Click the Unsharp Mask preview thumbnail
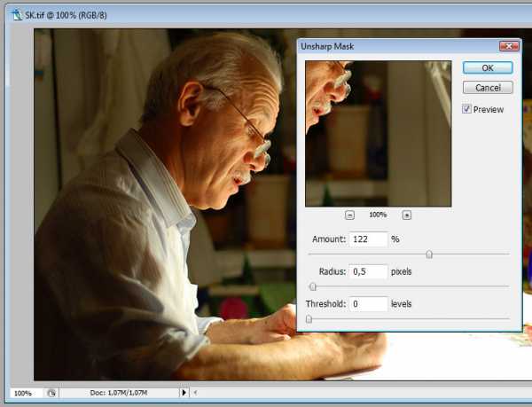Viewport: 532px width, 407px height. coord(379,134)
